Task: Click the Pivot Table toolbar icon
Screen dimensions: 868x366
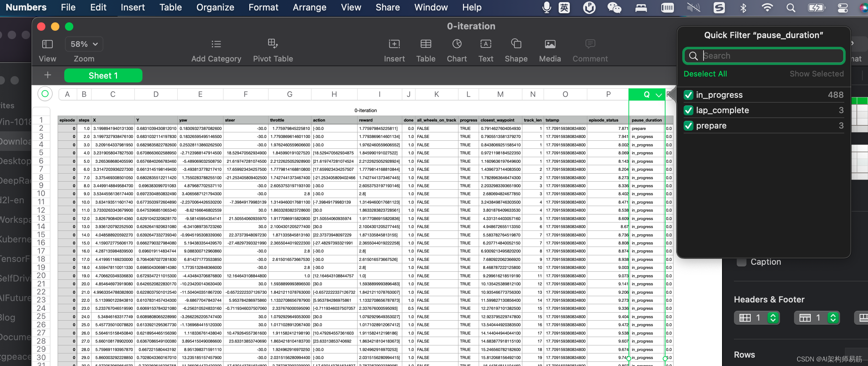Action: coord(273,44)
